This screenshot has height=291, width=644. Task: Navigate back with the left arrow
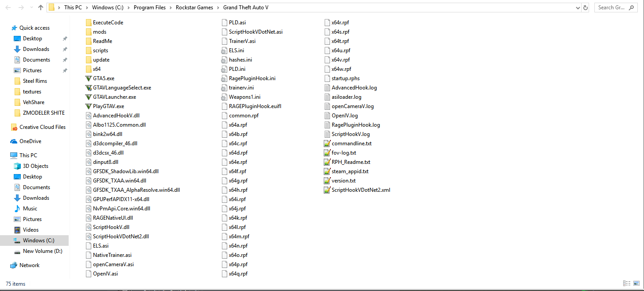pyautogui.click(x=8, y=8)
